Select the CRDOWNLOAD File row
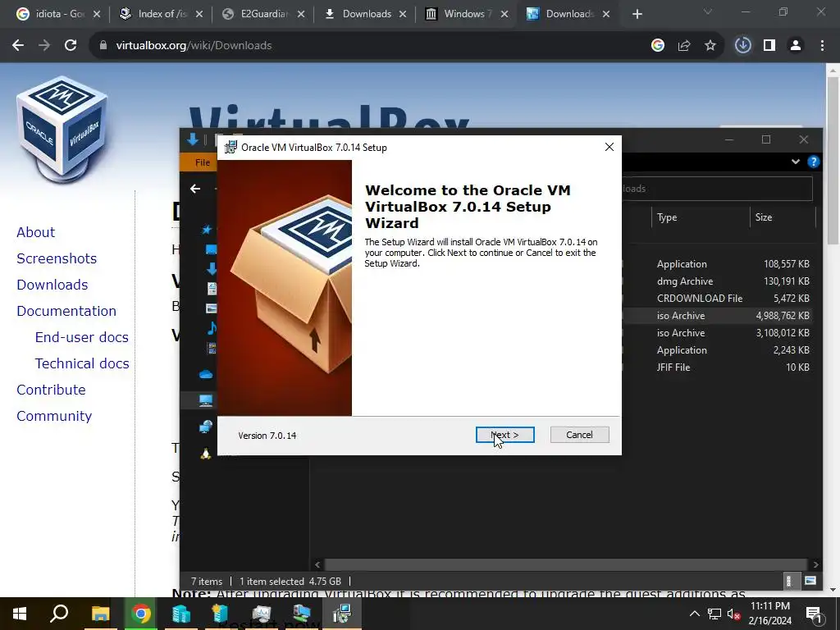Viewport: 840px width, 630px height. 718,299
